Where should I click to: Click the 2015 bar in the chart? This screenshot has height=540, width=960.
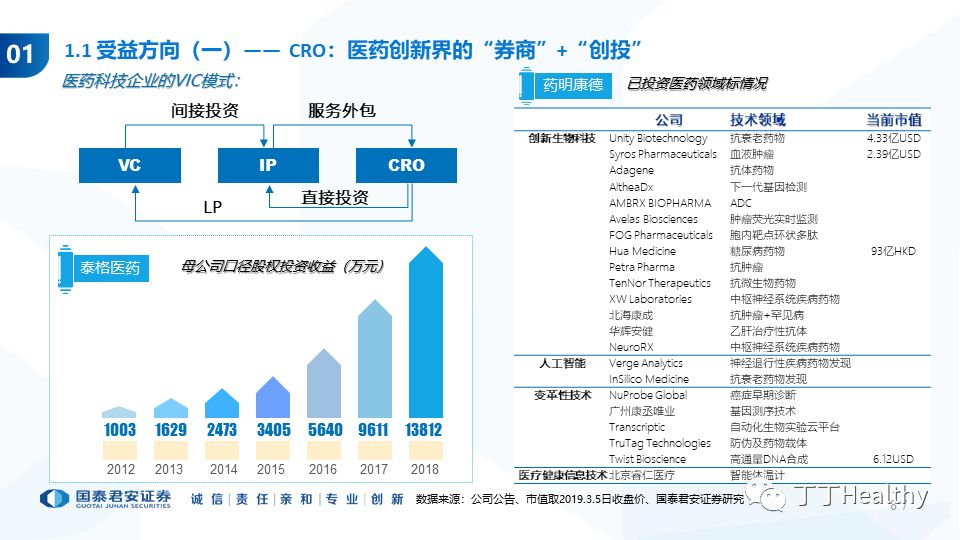click(x=273, y=397)
